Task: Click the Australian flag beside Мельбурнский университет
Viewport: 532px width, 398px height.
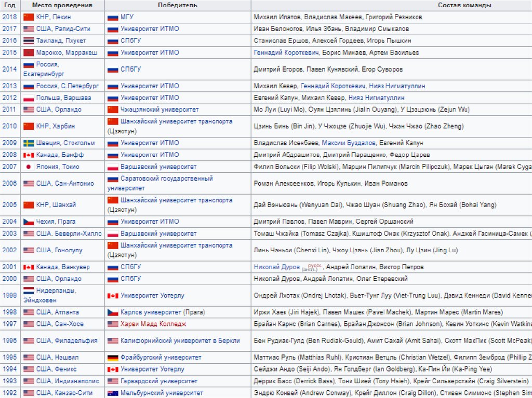Action: coord(113,393)
